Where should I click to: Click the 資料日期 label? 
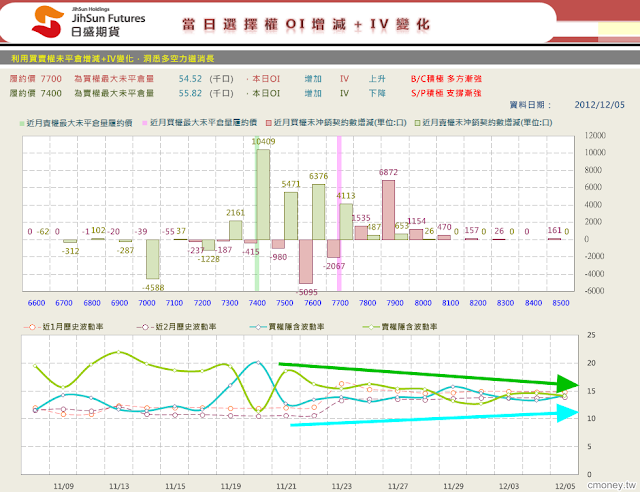point(530,105)
